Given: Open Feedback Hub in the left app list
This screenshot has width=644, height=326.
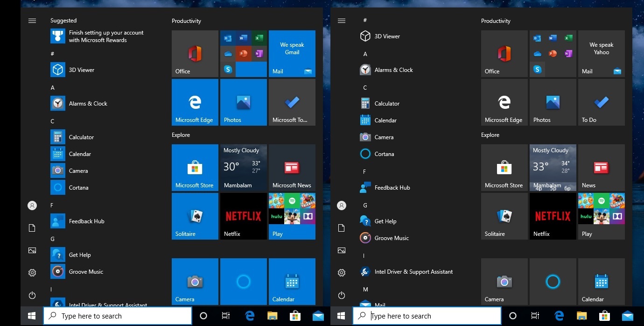Looking at the screenshot, I should click(x=86, y=221).
